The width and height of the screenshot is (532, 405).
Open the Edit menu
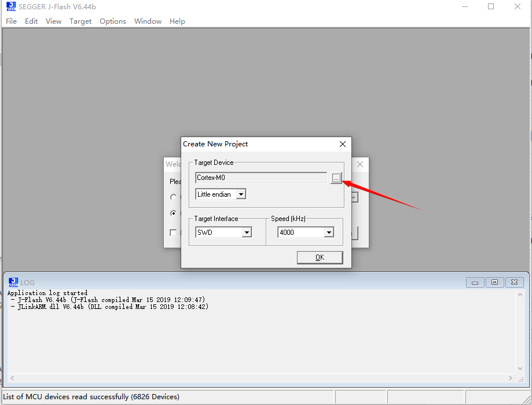click(31, 21)
